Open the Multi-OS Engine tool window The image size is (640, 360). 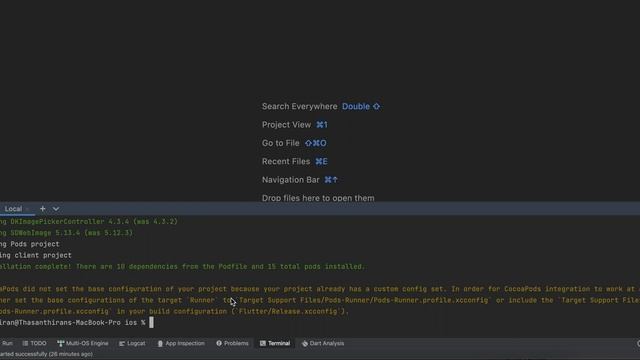tap(83, 343)
